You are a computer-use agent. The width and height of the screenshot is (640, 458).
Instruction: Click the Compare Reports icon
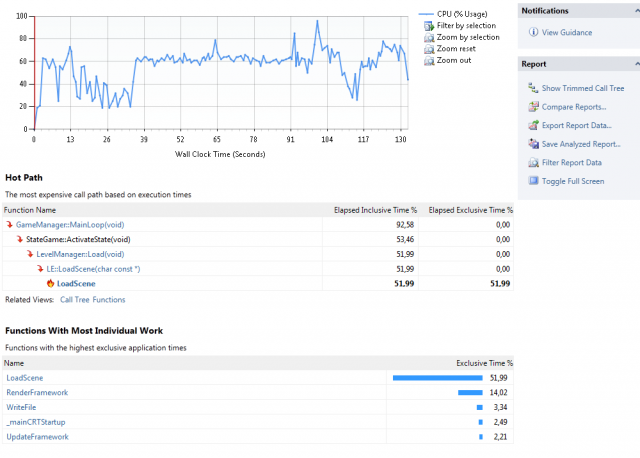pos(532,107)
